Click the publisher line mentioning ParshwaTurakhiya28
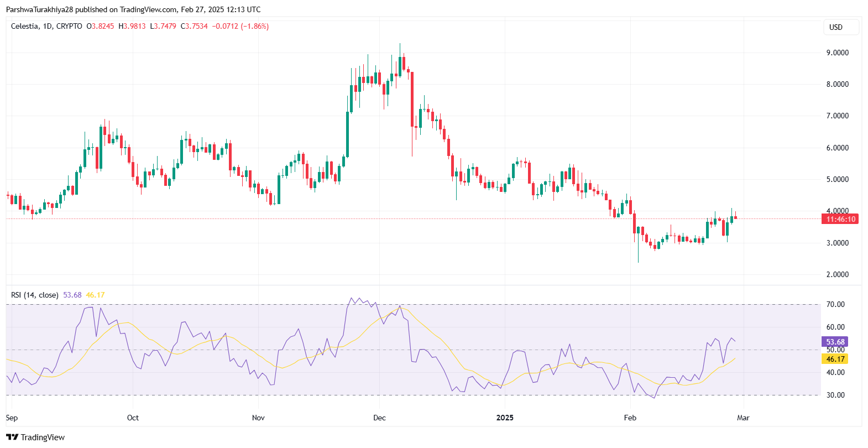This screenshot has width=868, height=448. [x=133, y=9]
